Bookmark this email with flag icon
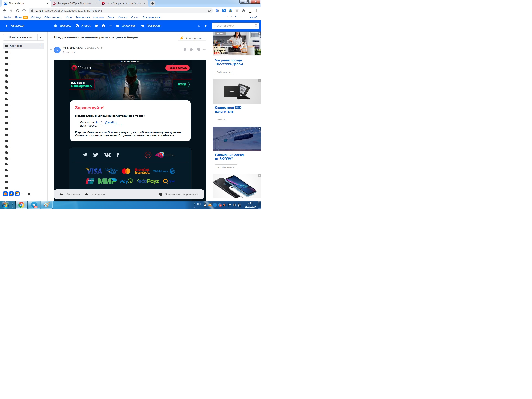The height and width of the screenshot is (399, 532). [185, 50]
